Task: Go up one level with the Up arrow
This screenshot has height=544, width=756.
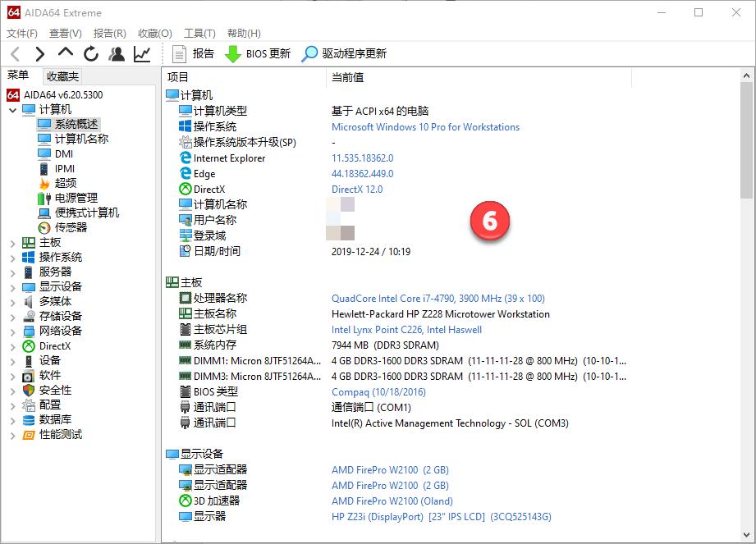Action: pyautogui.click(x=66, y=53)
